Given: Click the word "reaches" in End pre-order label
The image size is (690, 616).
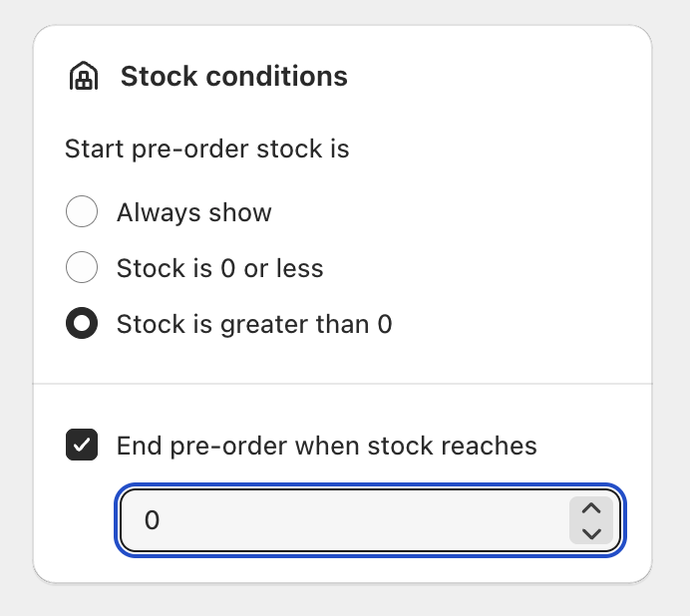Looking at the screenshot, I should [x=489, y=446].
